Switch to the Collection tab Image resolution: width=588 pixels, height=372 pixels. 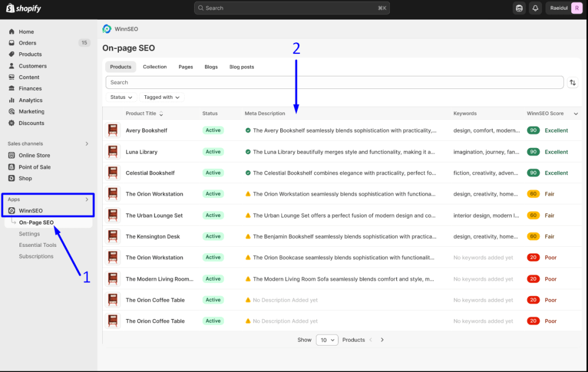[x=154, y=67]
